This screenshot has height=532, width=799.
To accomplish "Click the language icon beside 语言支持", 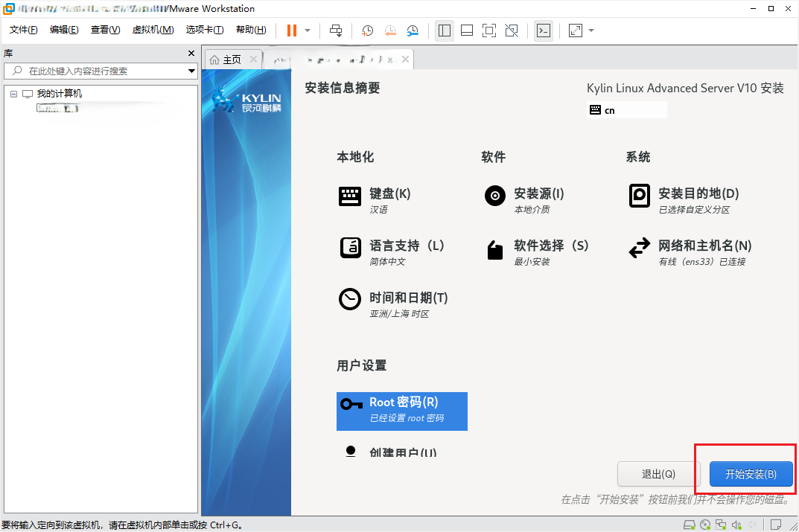I will 350,248.
